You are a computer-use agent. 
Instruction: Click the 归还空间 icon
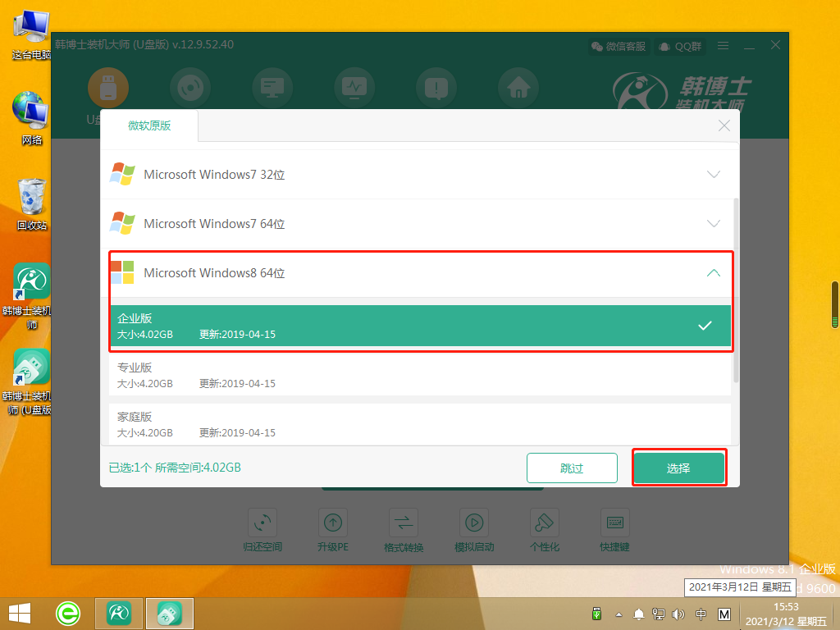[262, 523]
